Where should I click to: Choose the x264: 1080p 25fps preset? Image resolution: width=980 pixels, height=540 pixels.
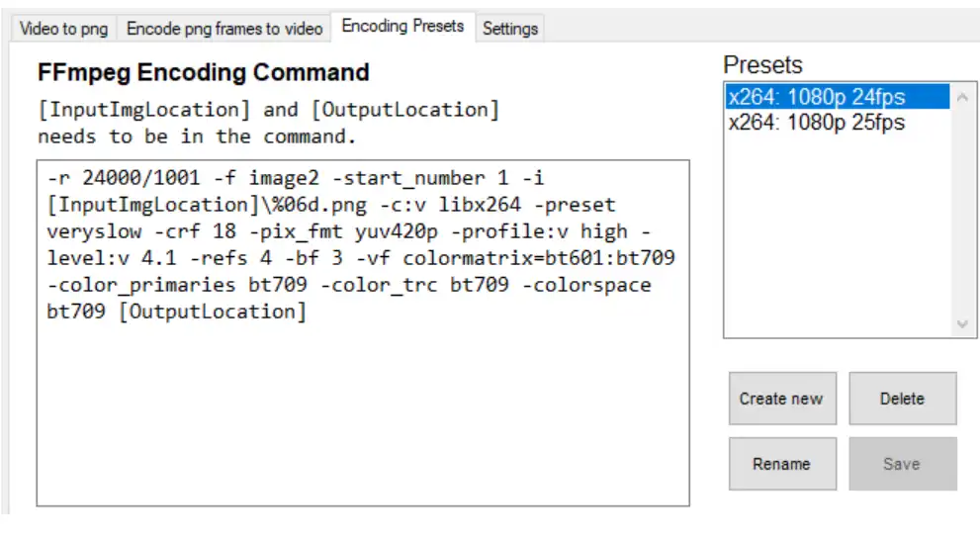(x=838, y=122)
